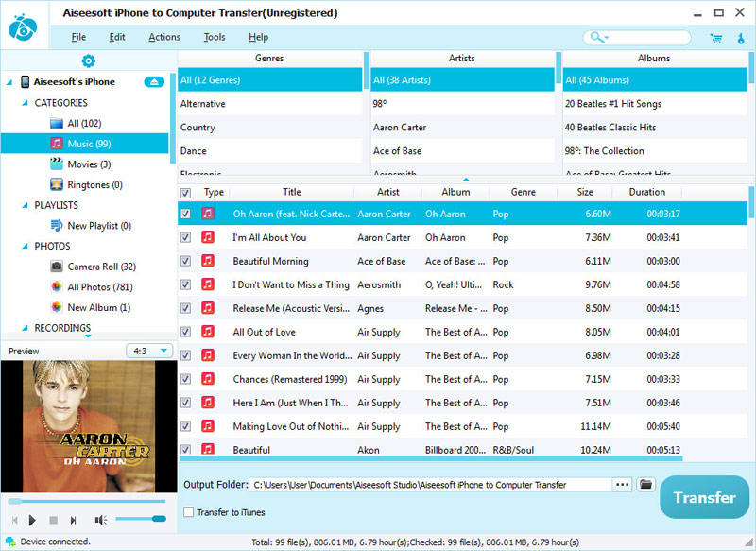The height and width of the screenshot is (551, 756).
Task: Collapse the genre browser with up arrow
Action: click(466, 180)
